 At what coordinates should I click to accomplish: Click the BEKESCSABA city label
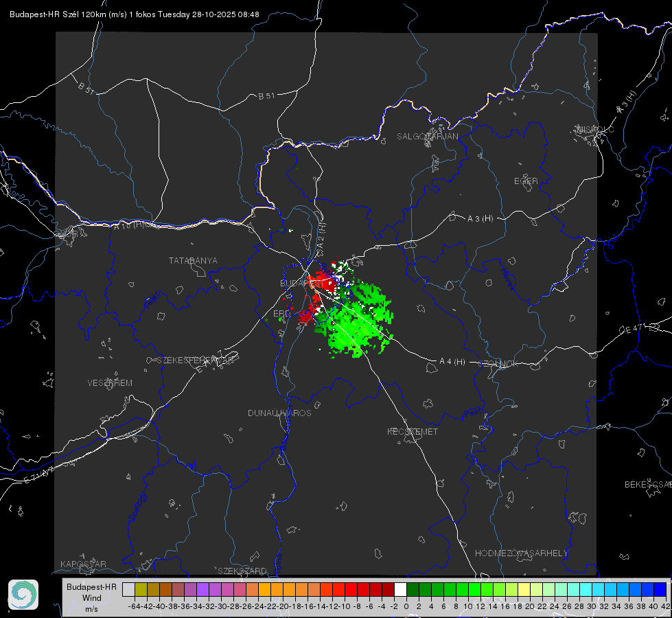click(x=648, y=485)
